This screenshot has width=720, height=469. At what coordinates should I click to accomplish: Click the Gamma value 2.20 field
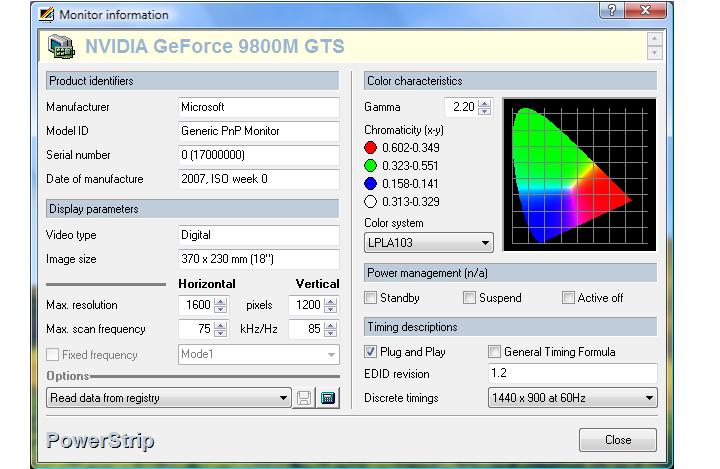click(462, 107)
